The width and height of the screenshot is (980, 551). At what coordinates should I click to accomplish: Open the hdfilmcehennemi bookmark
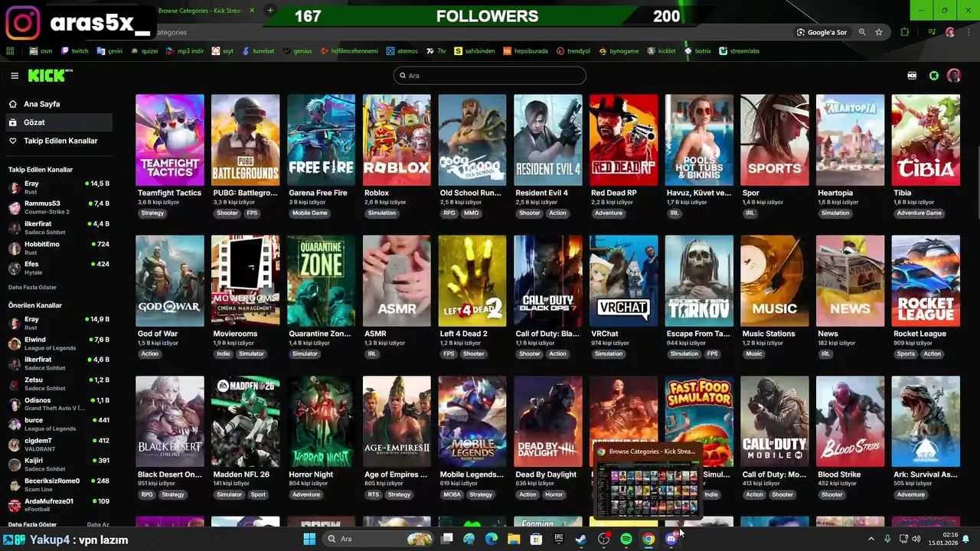click(x=349, y=51)
